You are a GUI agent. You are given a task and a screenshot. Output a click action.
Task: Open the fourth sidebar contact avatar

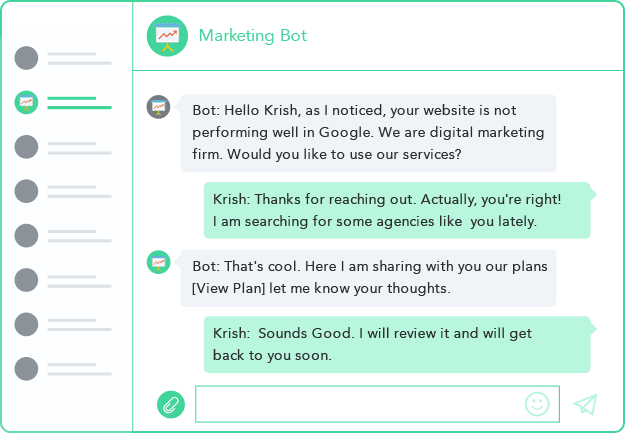tap(27, 191)
